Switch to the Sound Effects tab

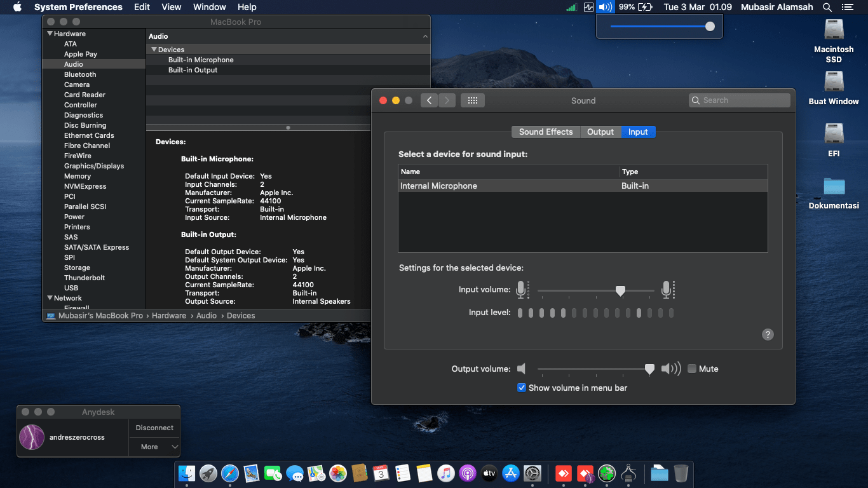(x=546, y=132)
